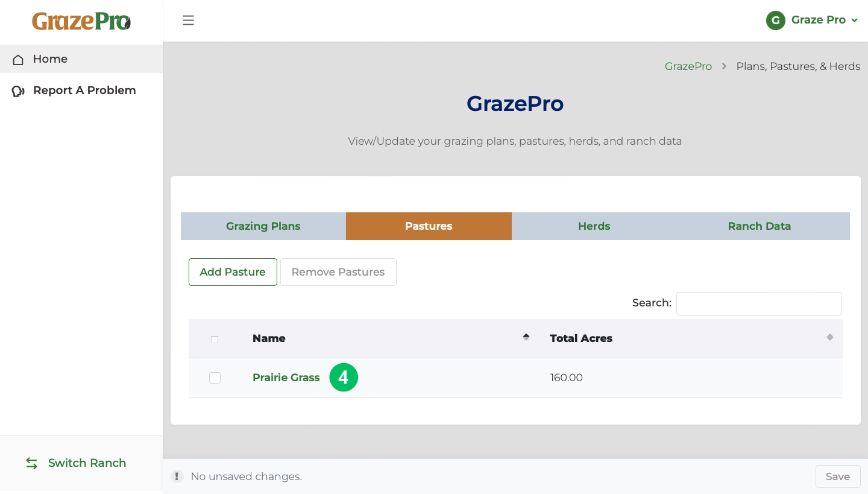Select the Pastures tab

point(429,226)
